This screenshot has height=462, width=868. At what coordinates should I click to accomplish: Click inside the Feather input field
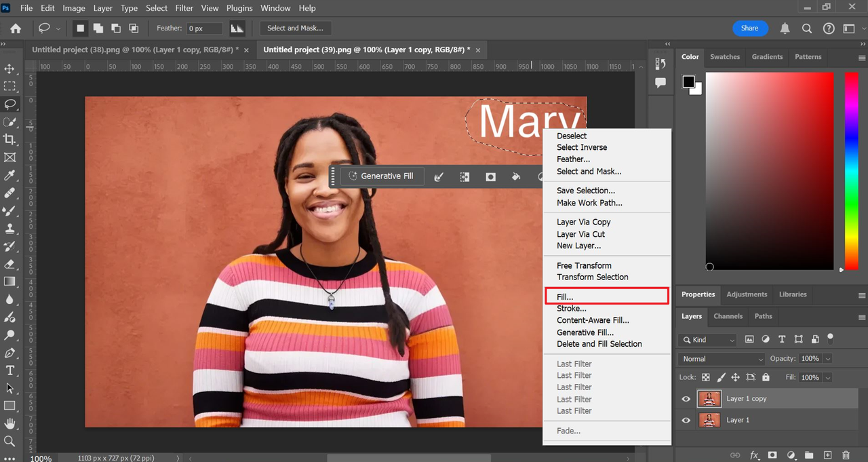[x=205, y=28]
